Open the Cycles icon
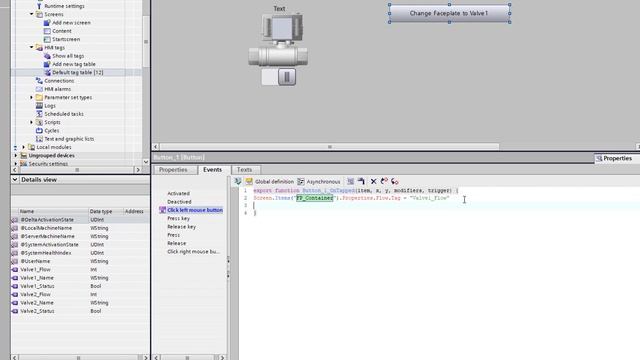640x360 pixels. click(x=39, y=131)
